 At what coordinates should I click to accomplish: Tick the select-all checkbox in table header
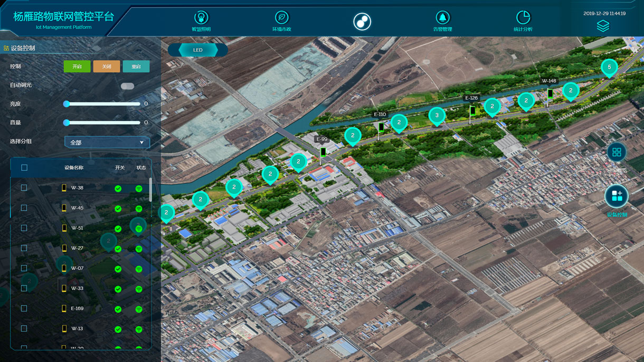coord(24,168)
